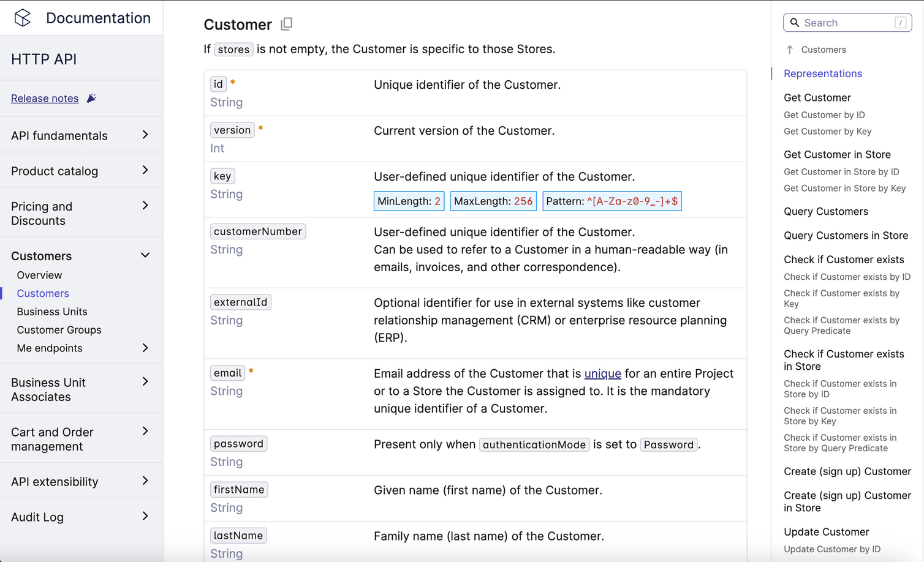Go to Query Customers in Store
The height and width of the screenshot is (562, 924).
point(846,236)
